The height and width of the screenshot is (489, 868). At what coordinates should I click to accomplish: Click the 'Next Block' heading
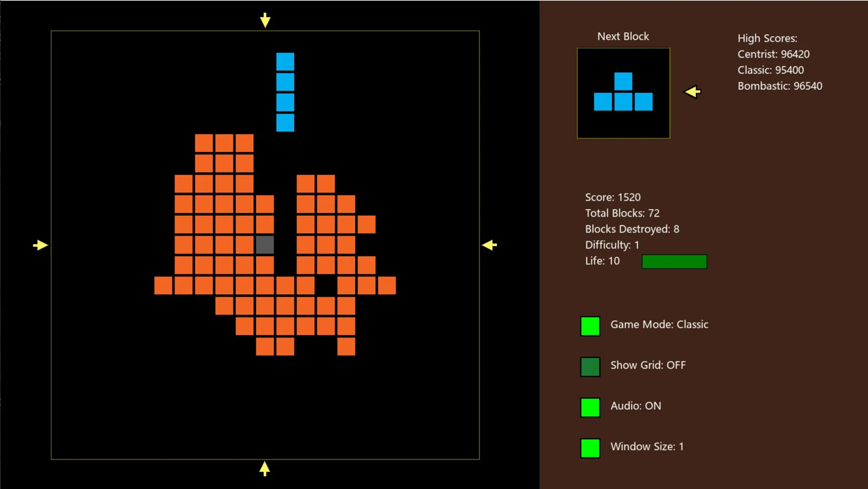623,37
